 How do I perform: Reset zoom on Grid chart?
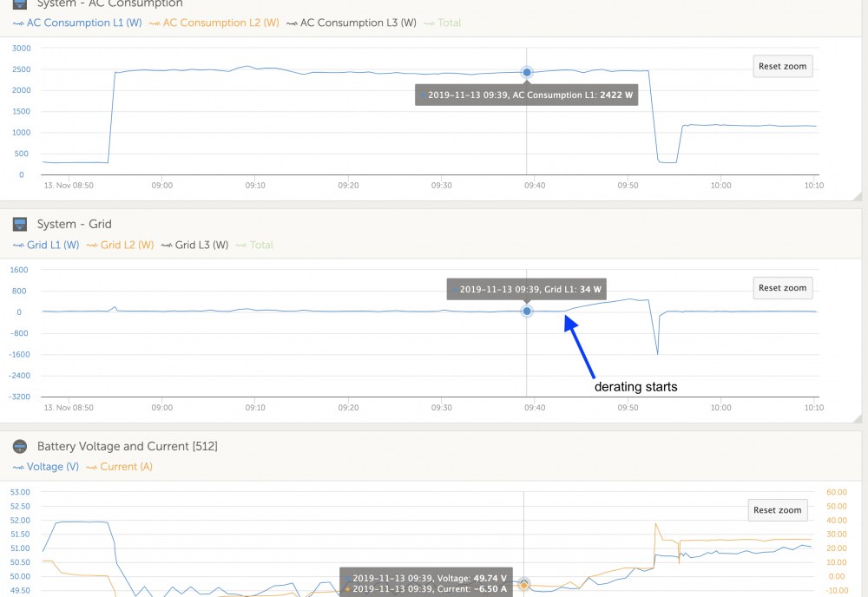[783, 288]
